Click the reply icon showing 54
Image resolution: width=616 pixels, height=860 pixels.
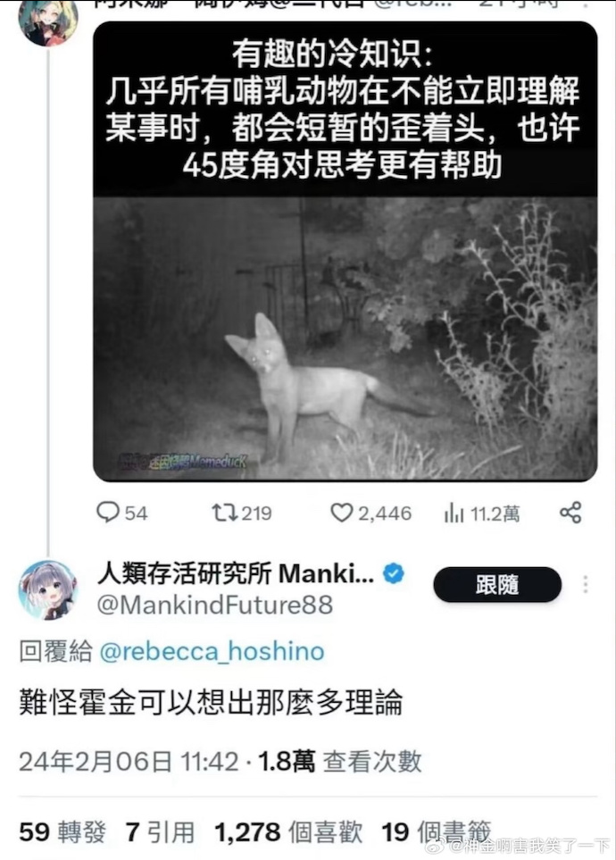pos(107,513)
